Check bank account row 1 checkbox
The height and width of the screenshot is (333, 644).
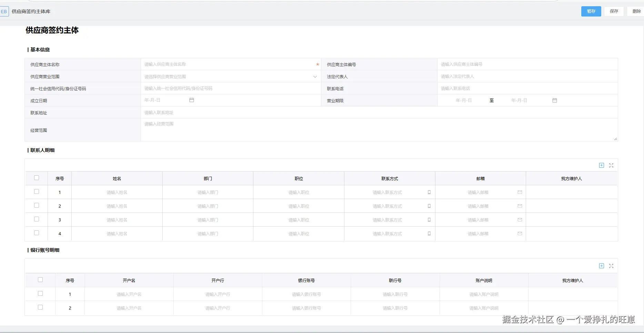[40, 294]
